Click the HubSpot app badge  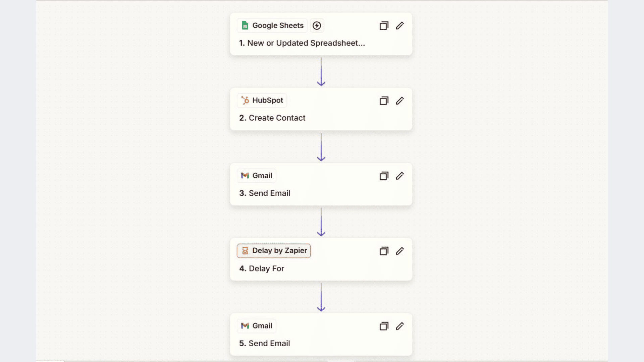click(262, 101)
